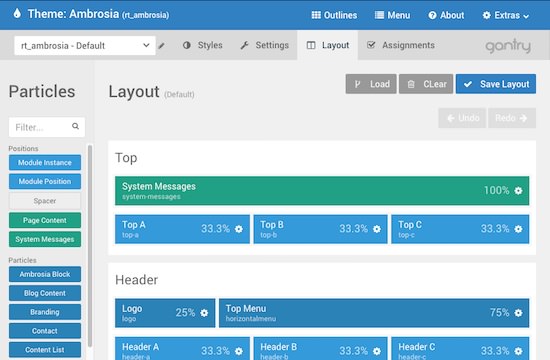Image resolution: width=550 pixels, height=360 pixels.
Task: Click the Save Layout button
Action: tap(496, 84)
